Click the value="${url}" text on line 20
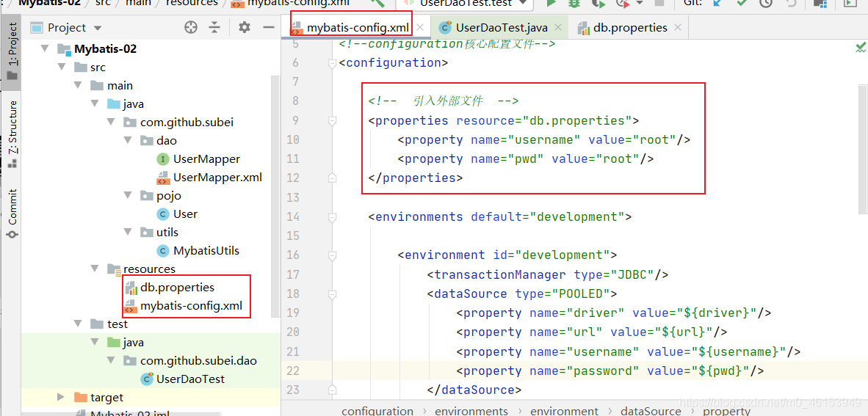The image size is (868, 416). click(662, 332)
